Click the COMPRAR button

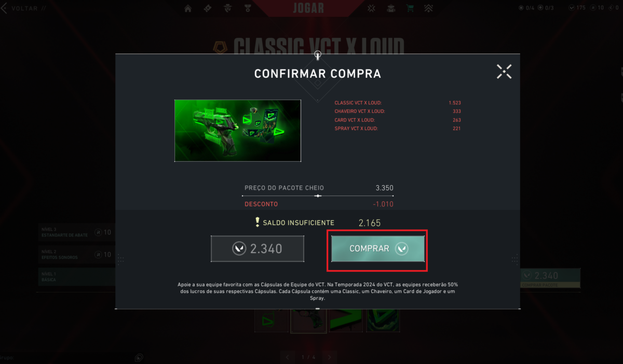click(x=378, y=249)
